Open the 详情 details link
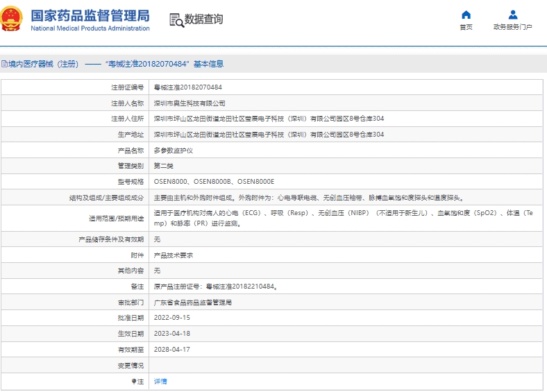The width and height of the screenshot is (547, 392). tap(160, 382)
